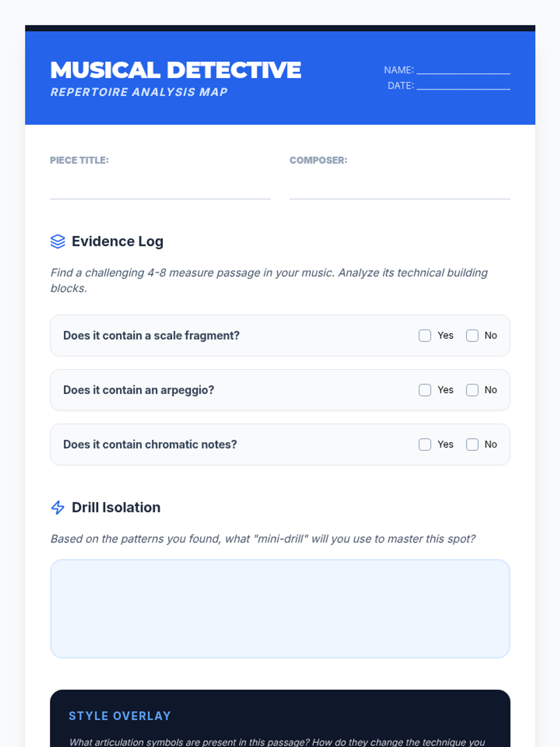Screen dimensions: 560x747
Task: Click the Repertoire Analysis Map subtitle
Action: (139, 92)
